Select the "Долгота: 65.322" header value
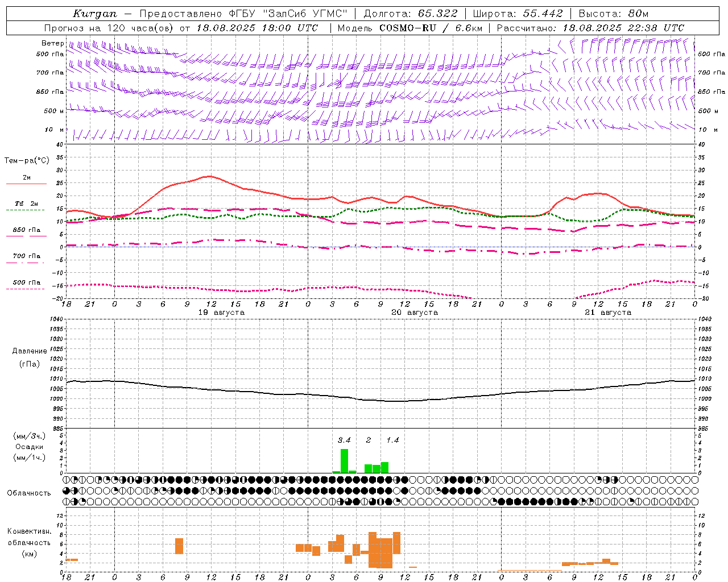 click(x=411, y=14)
